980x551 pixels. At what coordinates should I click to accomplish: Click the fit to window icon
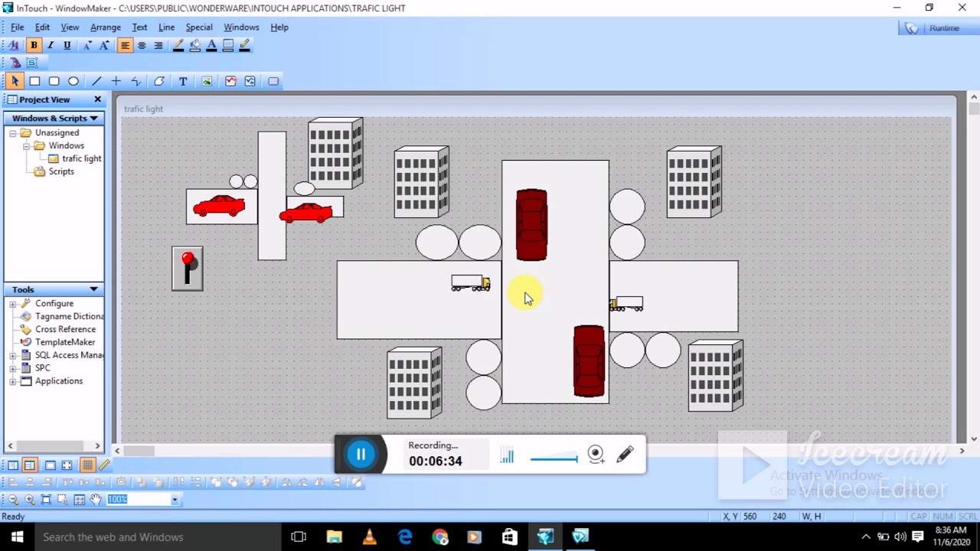[x=46, y=500]
